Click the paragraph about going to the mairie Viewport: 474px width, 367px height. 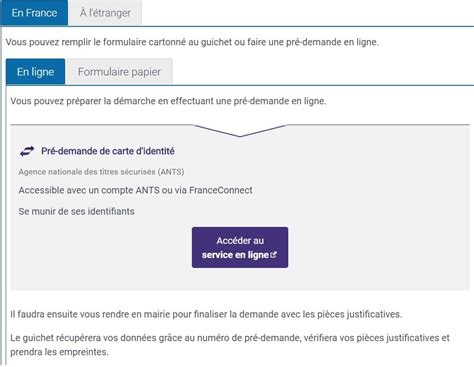[206, 314]
